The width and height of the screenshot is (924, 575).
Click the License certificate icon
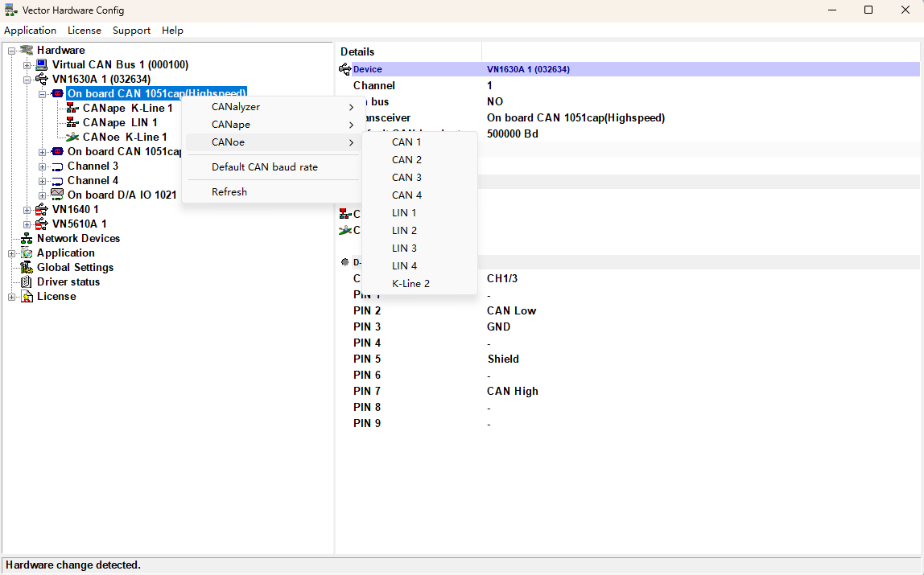click(27, 297)
